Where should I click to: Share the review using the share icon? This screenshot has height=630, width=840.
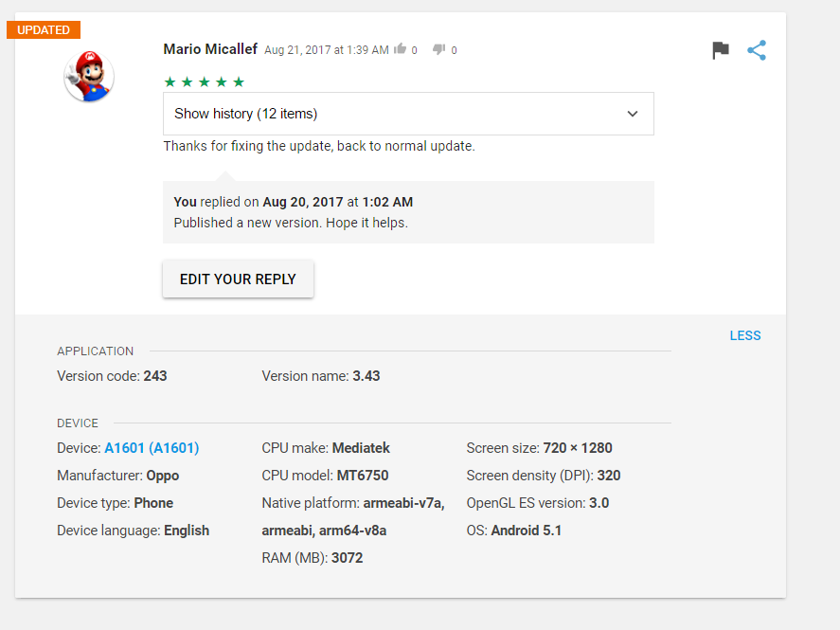pyautogui.click(x=757, y=51)
